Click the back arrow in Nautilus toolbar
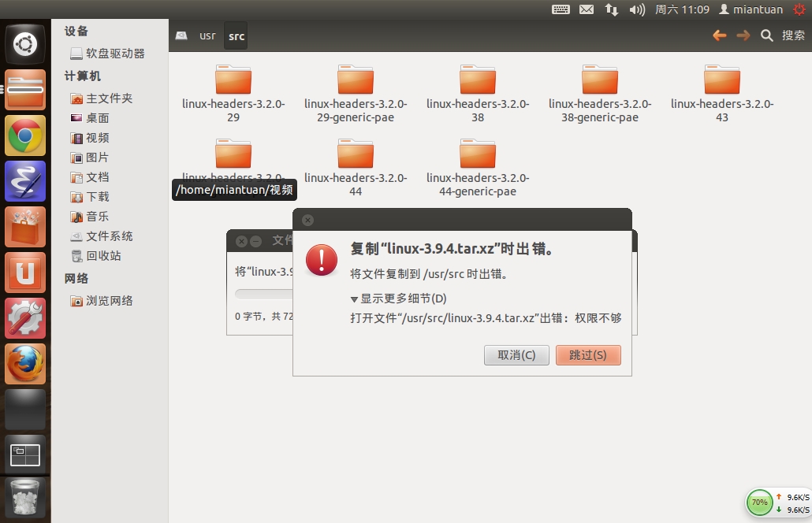Screen dimensions: 812x523 pyautogui.click(x=719, y=35)
